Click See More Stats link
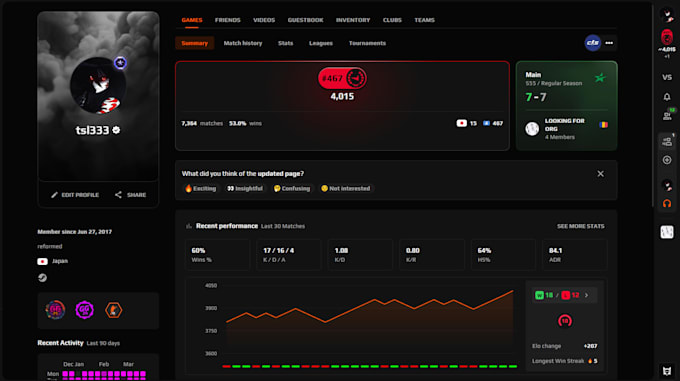The image size is (680, 381). point(580,226)
